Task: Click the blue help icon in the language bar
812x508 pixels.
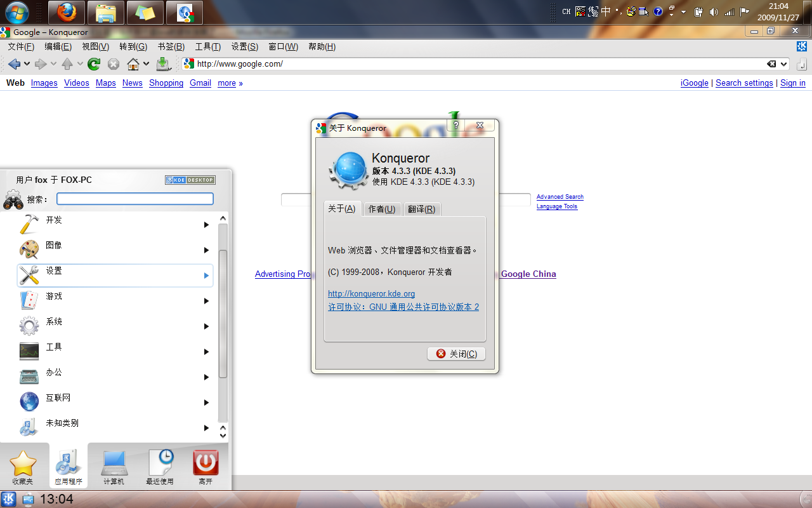Action: [x=658, y=11]
